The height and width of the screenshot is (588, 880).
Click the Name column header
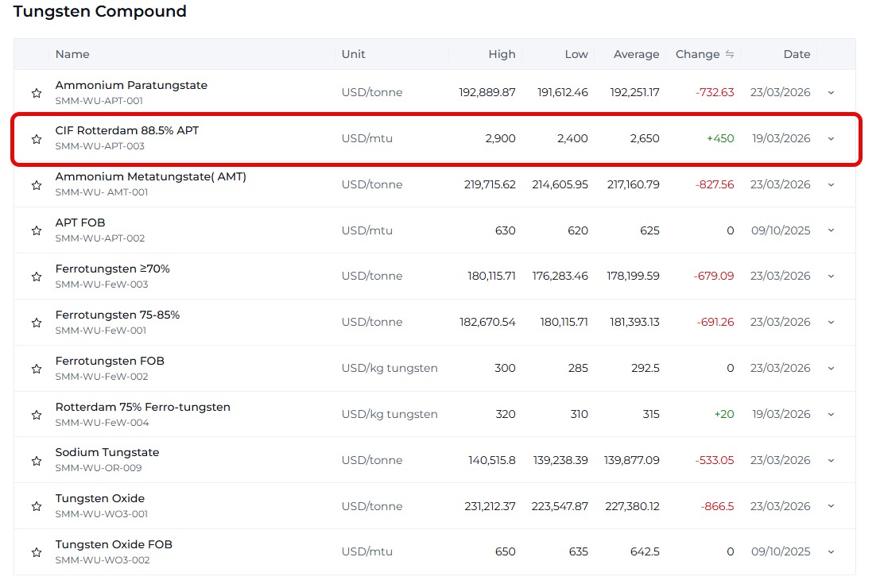(x=72, y=54)
